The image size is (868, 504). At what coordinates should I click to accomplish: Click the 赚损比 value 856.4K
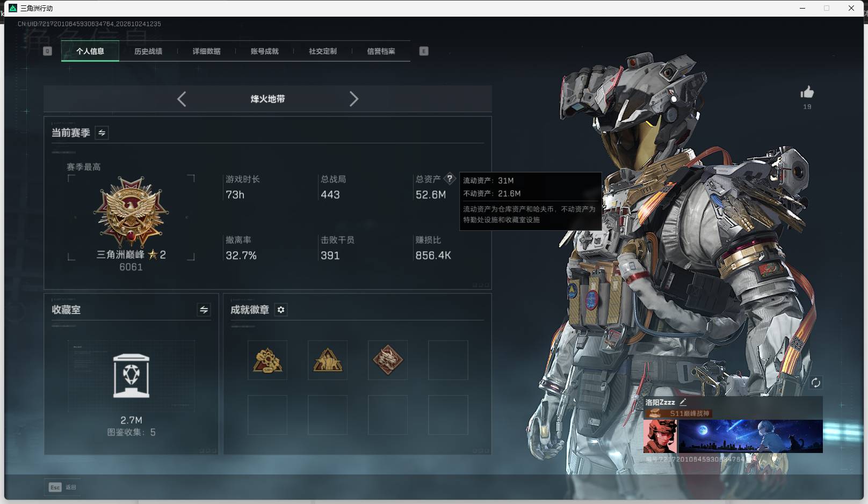[x=433, y=255]
